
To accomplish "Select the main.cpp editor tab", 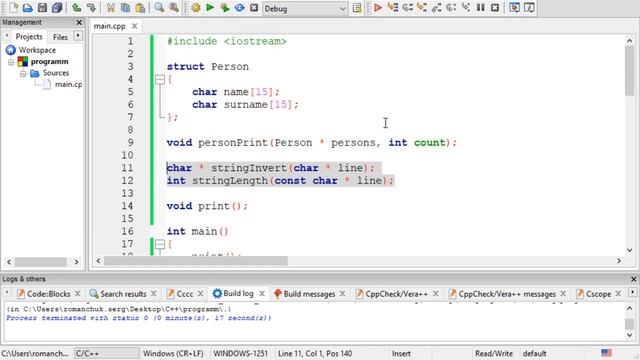I will 109,26.
